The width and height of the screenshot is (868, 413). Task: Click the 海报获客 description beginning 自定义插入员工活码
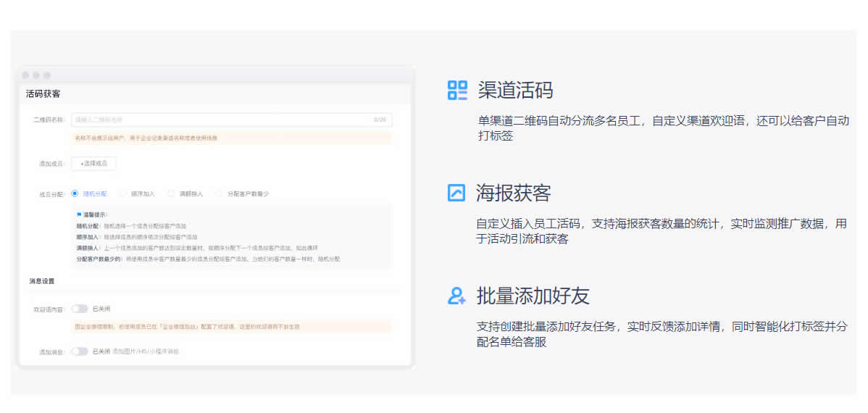pyautogui.click(x=662, y=231)
